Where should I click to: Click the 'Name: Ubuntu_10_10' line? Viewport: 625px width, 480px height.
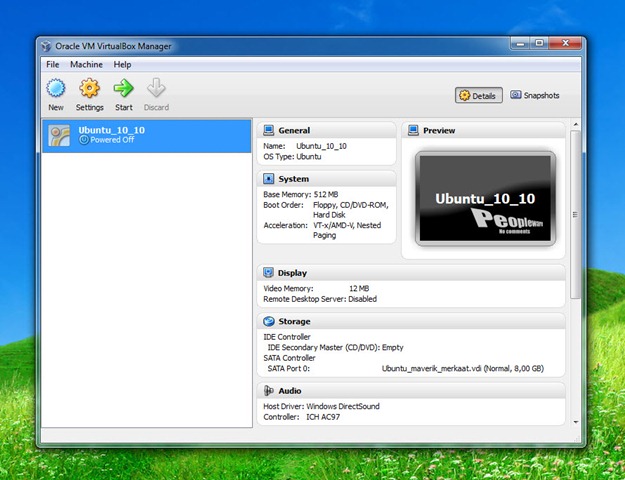pyautogui.click(x=305, y=146)
